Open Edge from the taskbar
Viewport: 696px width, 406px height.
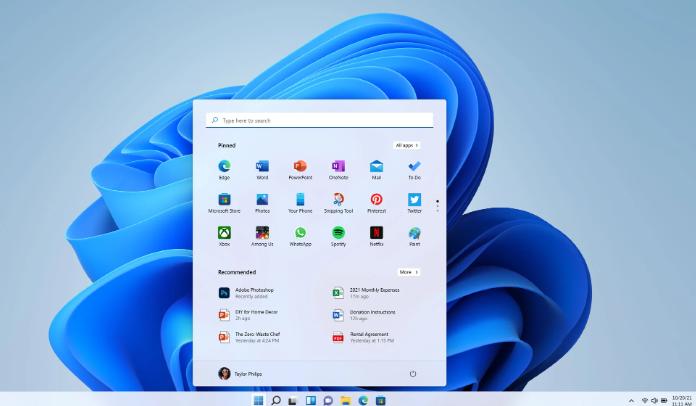(x=363, y=400)
